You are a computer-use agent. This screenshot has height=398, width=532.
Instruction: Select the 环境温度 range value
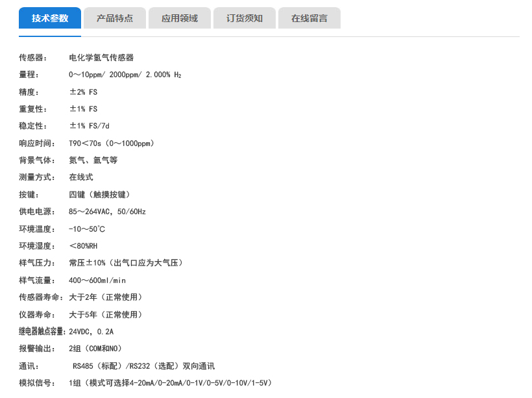pos(86,229)
